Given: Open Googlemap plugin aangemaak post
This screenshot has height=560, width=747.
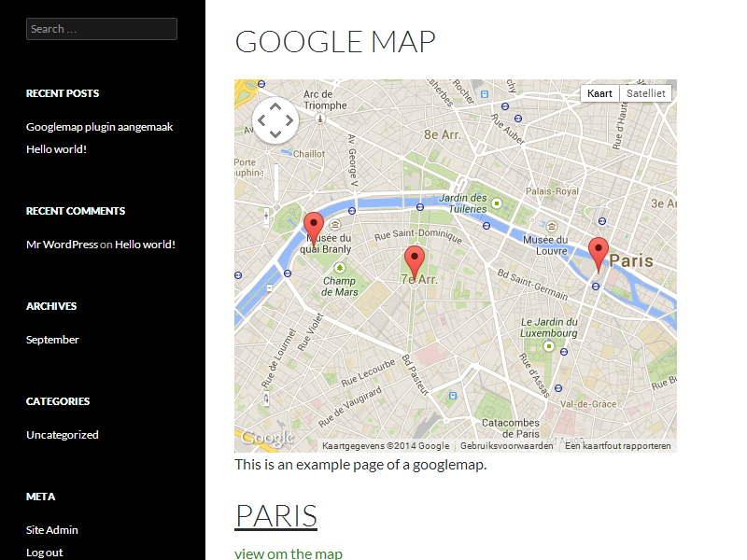Looking at the screenshot, I should click(x=99, y=127).
